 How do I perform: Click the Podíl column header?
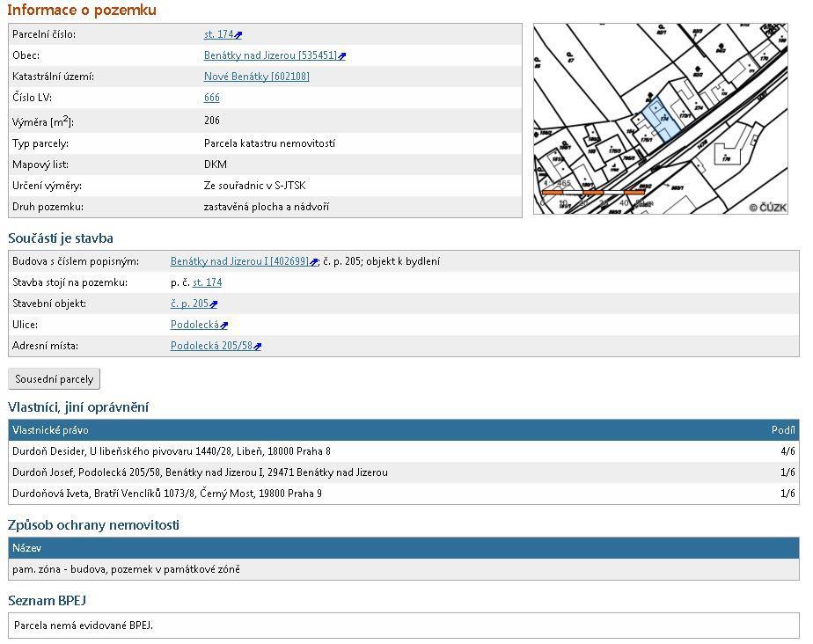pyautogui.click(x=783, y=430)
